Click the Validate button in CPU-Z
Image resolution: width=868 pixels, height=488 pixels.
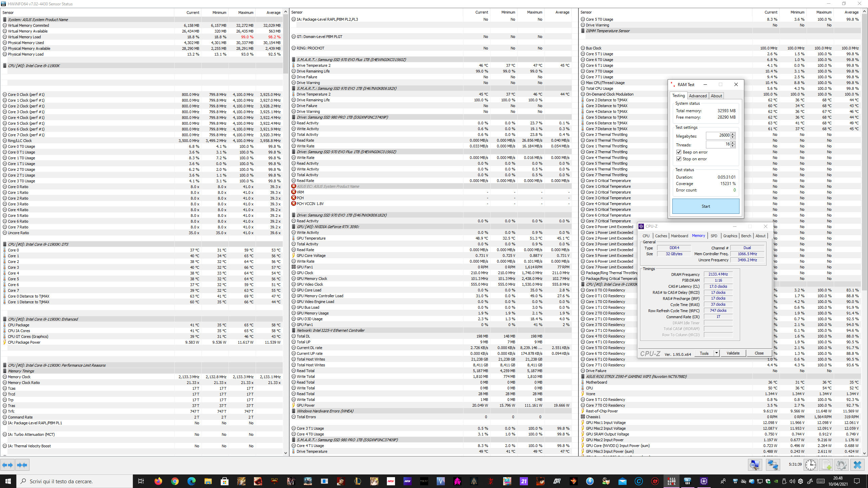[733, 353]
